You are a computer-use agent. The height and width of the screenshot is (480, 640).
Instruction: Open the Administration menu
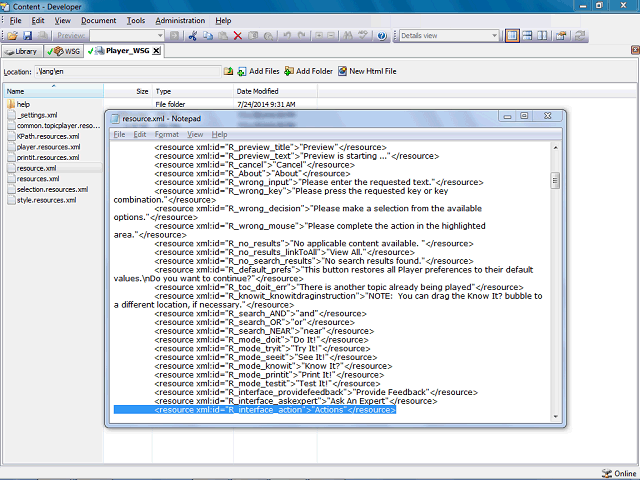pyautogui.click(x=180, y=20)
